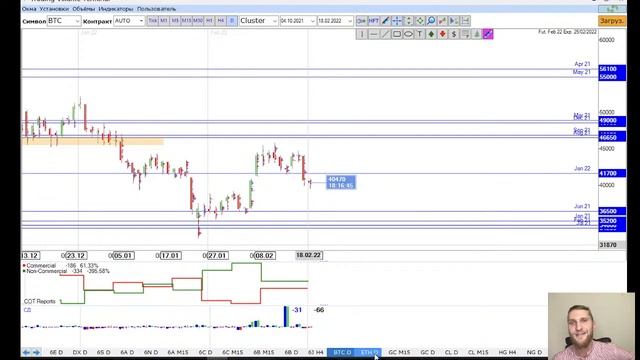Viewport: 640px width, 360px height.
Task: Switch to the 6A M15 chart tab
Action: click(178, 352)
